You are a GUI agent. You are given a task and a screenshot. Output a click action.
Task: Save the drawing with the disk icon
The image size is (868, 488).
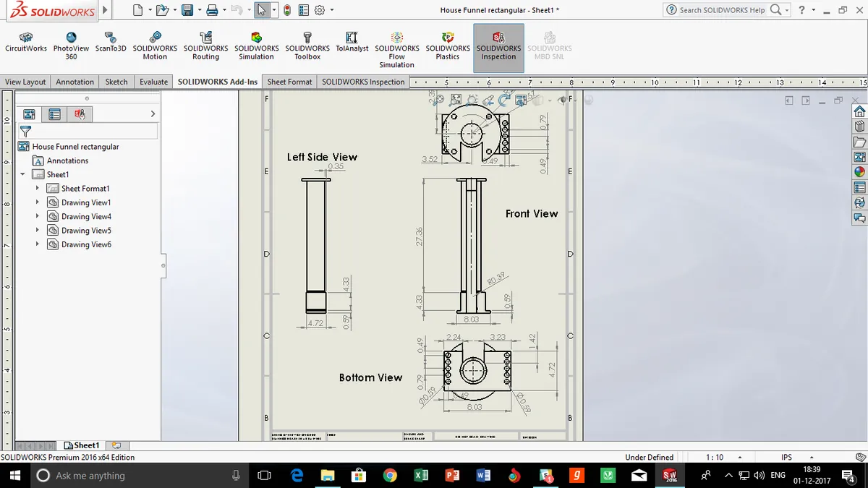187,10
